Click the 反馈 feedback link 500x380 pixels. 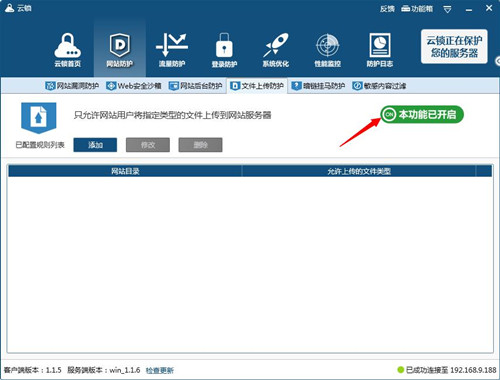click(387, 9)
